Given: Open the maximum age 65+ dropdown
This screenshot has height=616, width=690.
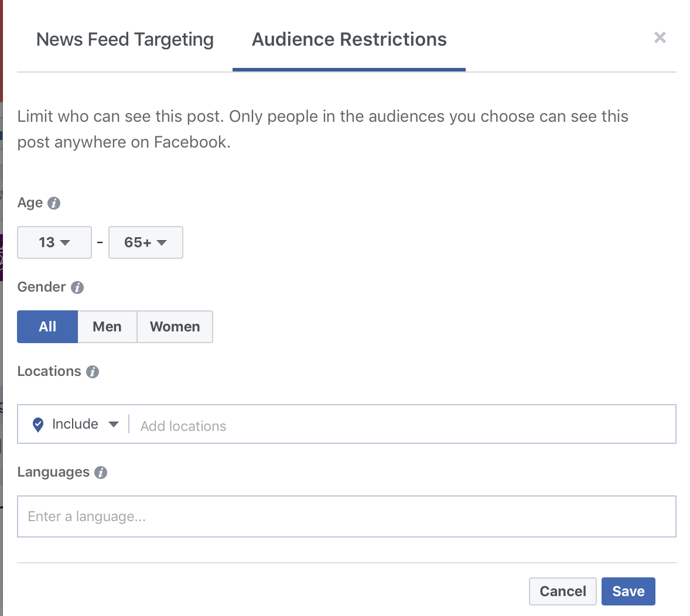Looking at the screenshot, I should 145,242.
